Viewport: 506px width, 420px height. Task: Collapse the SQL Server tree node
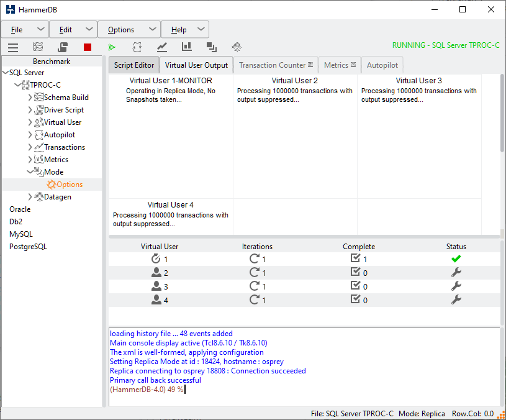[5, 73]
